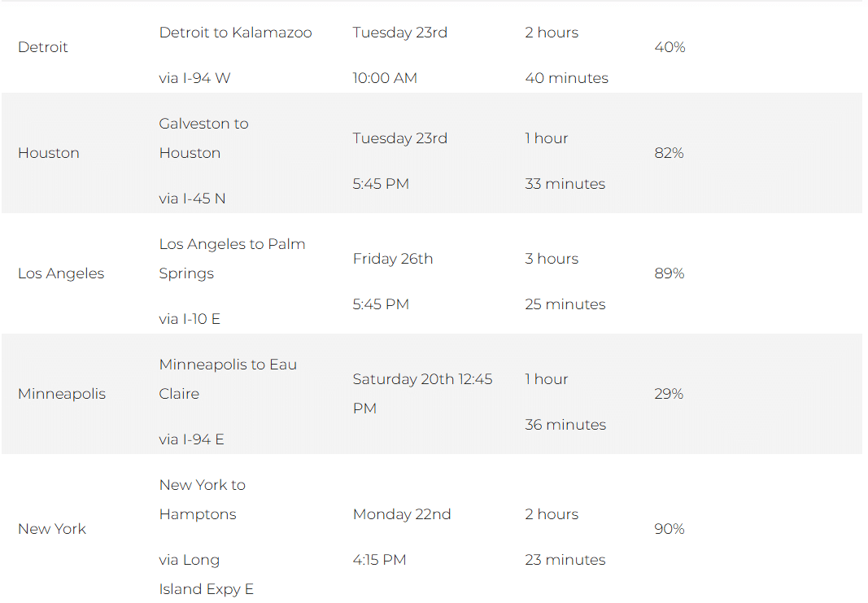The image size is (868, 603).
Task: Select the New York to Hamptons route
Action: point(202,500)
